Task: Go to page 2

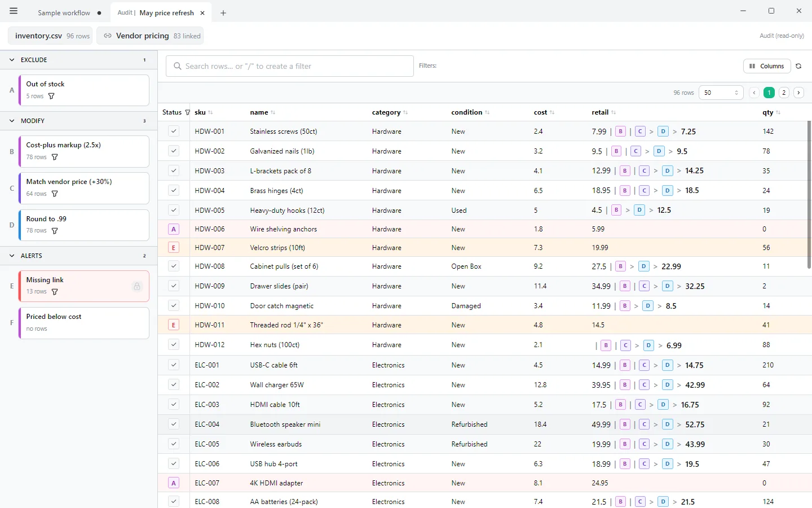Action: pyautogui.click(x=784, y=93)
